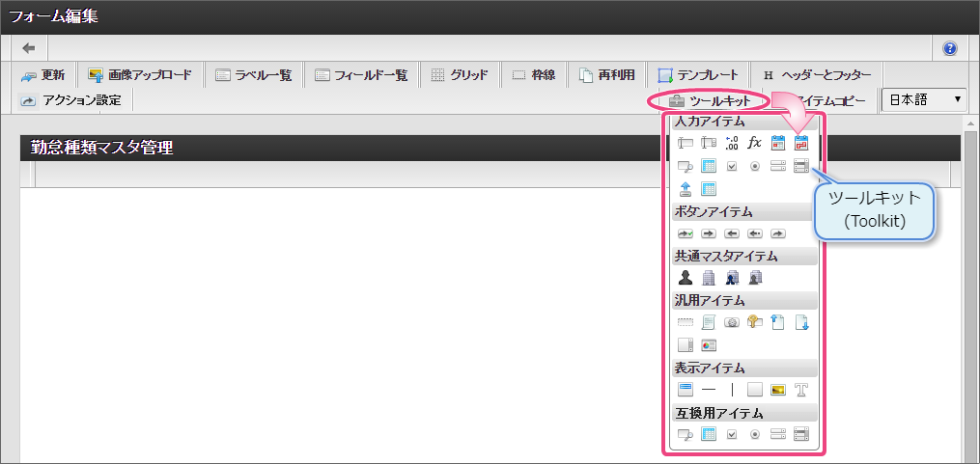This screenshot has width=980, height=464.
Task: Toggle the 枠線 border option
Action: point(533,75)
